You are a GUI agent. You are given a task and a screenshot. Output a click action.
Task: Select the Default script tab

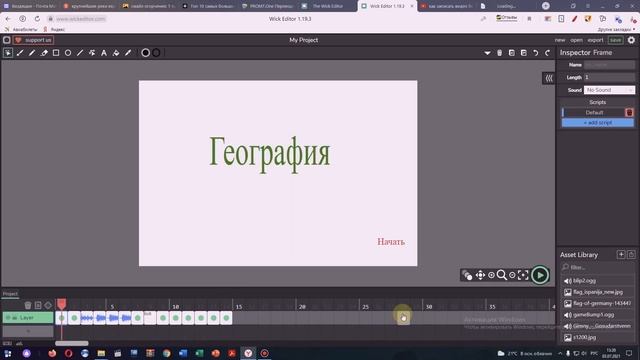(594, 112)
